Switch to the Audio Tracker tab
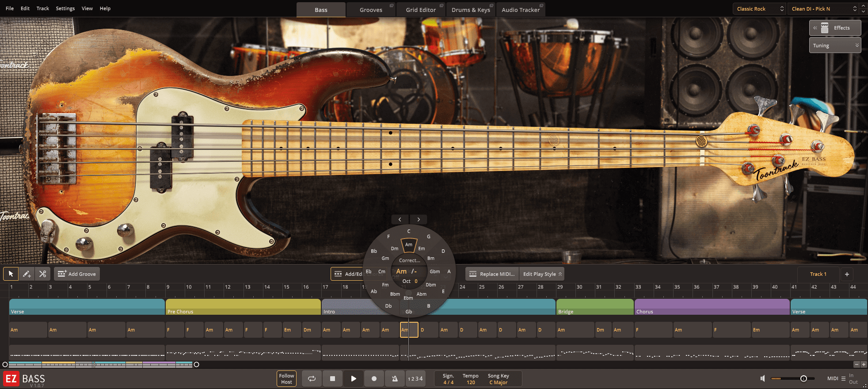 (x=521, y=10)
